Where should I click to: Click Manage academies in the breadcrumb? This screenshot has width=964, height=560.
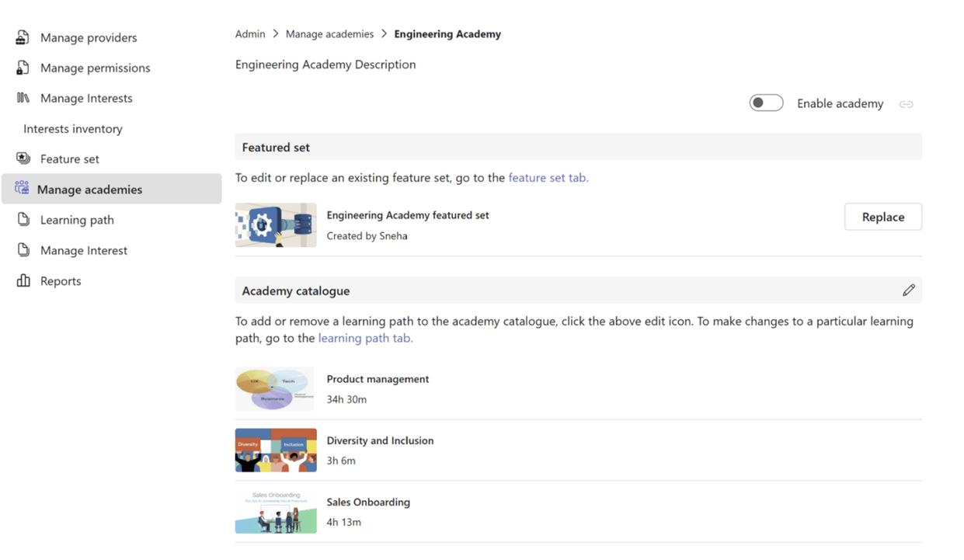tap(329, 33)
